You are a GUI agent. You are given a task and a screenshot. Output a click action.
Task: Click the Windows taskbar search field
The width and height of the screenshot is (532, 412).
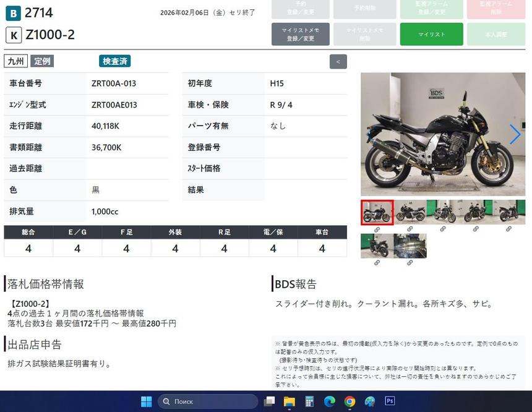point(207,401)
